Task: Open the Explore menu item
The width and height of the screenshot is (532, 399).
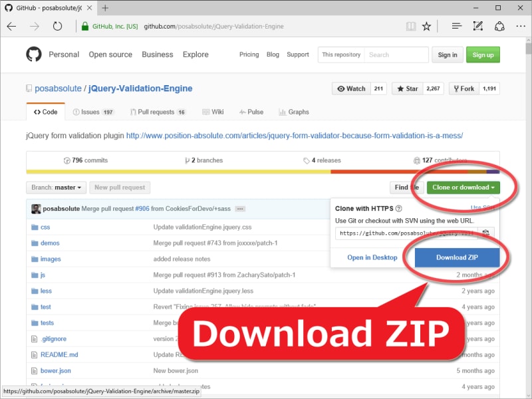Action: tap(195, 55)
